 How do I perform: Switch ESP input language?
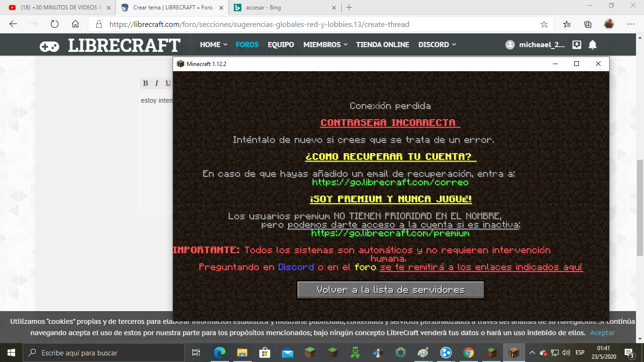click(x=580, y=353)
